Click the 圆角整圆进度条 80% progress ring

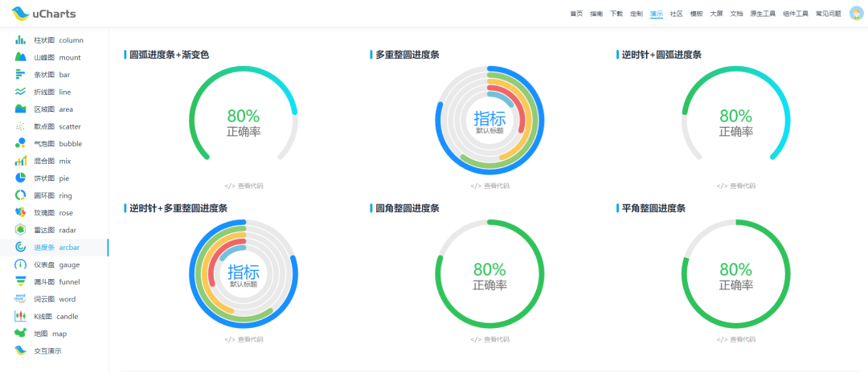pos(489,274)
